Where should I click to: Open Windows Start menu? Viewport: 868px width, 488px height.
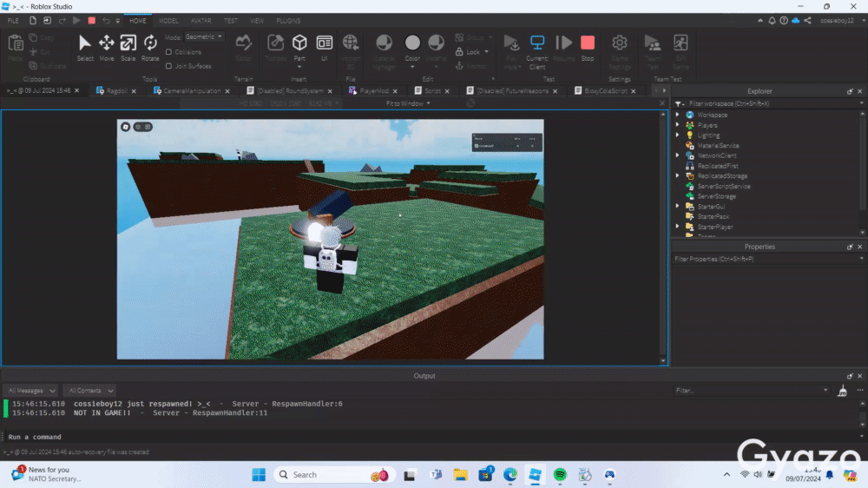pos(259,475)
